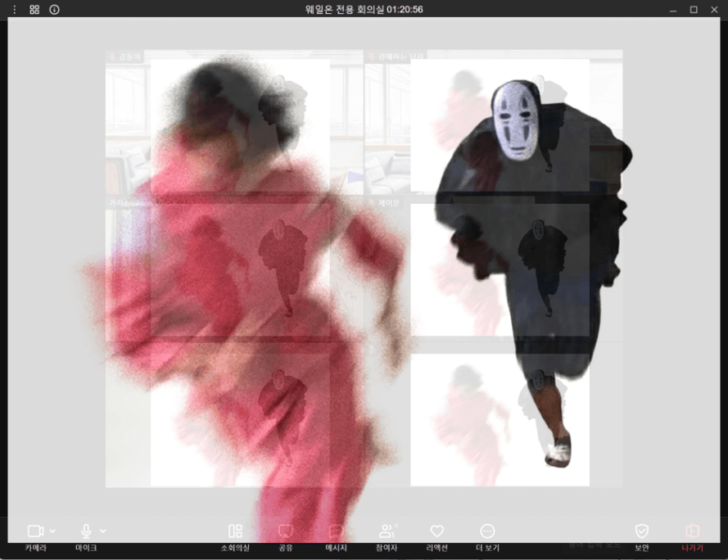
Task: Maximize the meeting window
Action: coord(694,9)
